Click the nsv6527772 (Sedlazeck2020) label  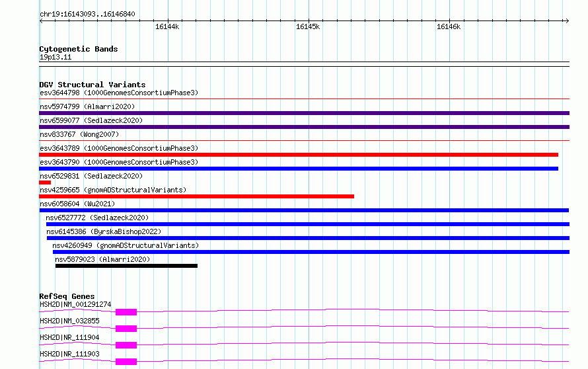tap(97, 218)
